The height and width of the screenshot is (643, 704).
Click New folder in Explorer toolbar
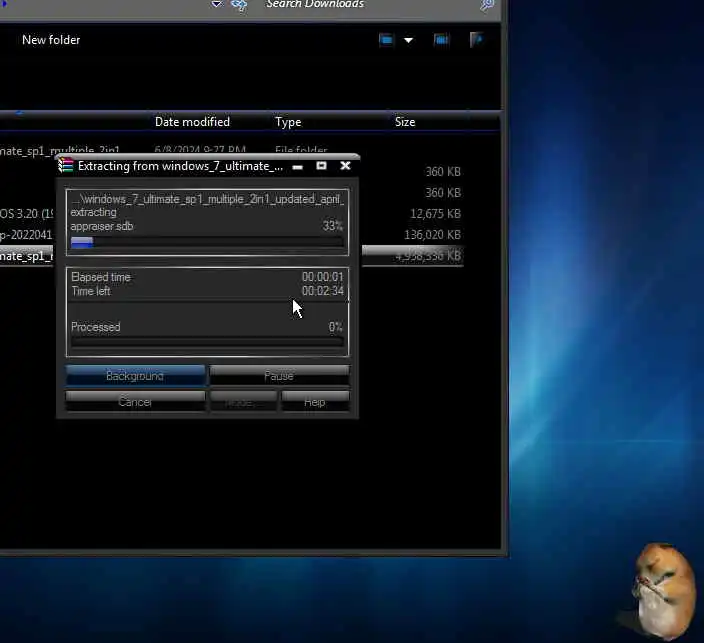51,40
